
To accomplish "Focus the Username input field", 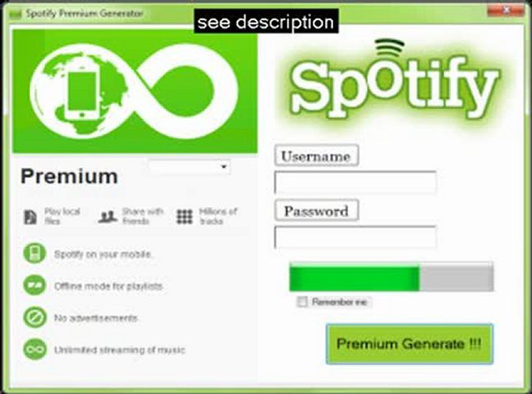I will coord(355,182).
